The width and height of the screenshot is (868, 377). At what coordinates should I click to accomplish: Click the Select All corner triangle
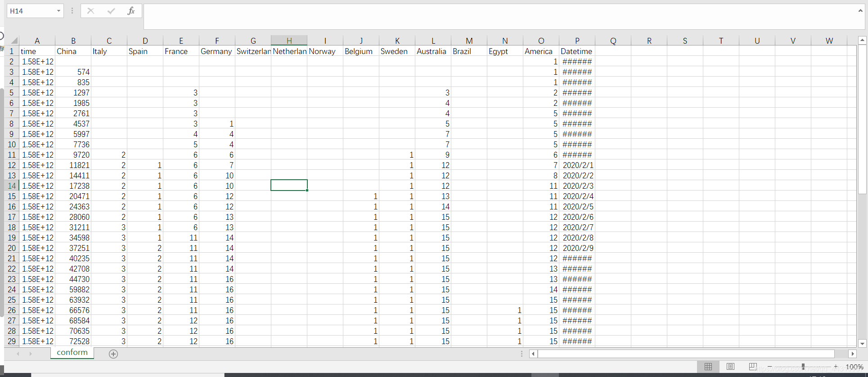(x=14, y=41)
